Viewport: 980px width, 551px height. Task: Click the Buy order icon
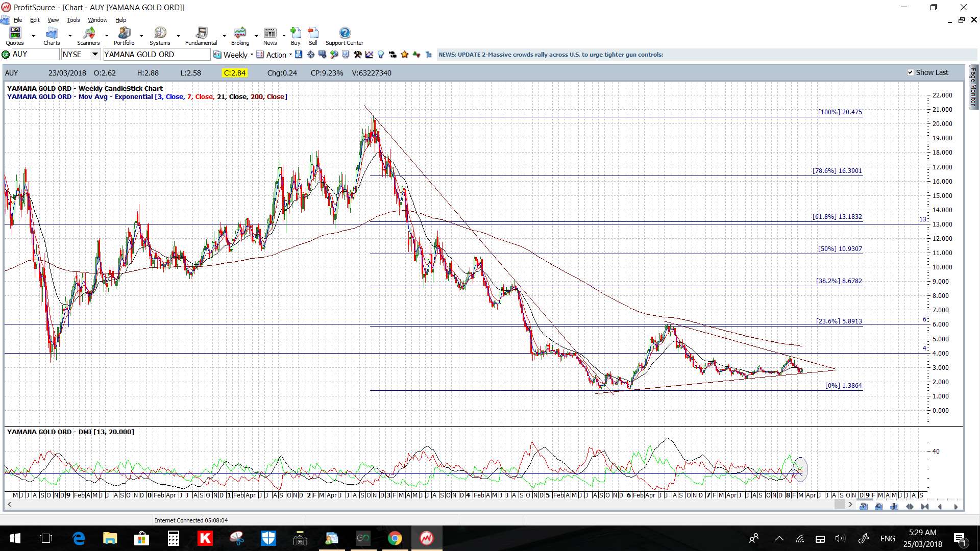click(296, 37)
